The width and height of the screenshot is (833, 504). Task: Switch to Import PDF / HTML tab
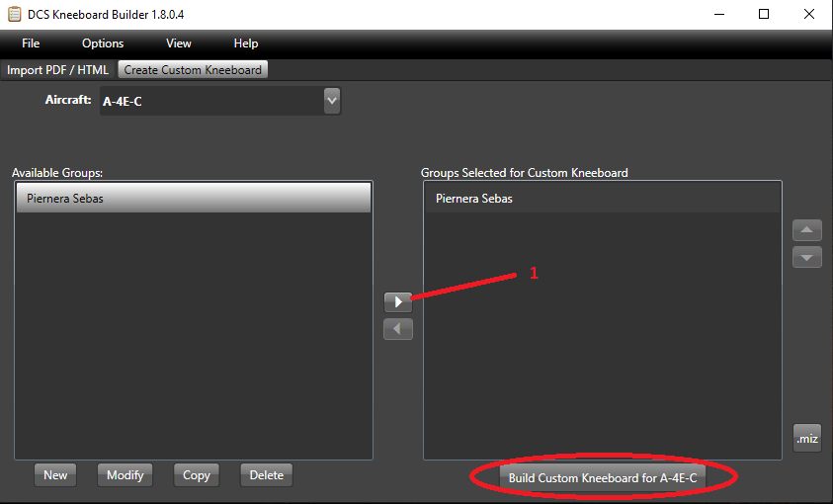[57, 70]
